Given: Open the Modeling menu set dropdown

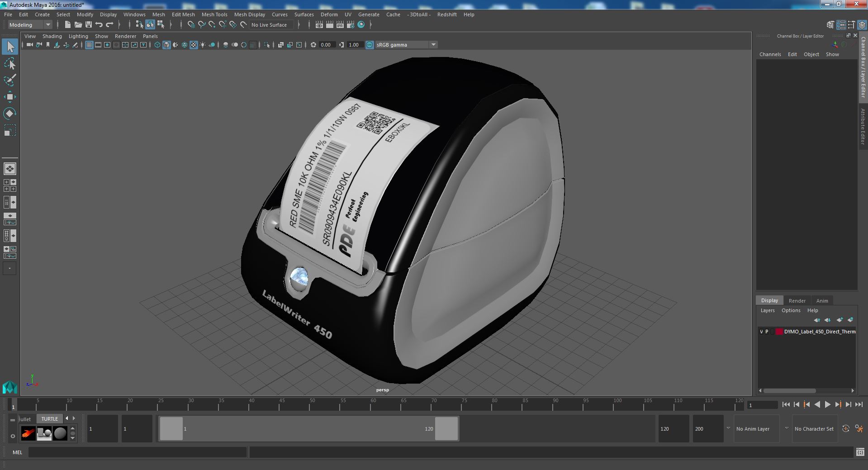Looking at the screenshot, I should 30,25.
